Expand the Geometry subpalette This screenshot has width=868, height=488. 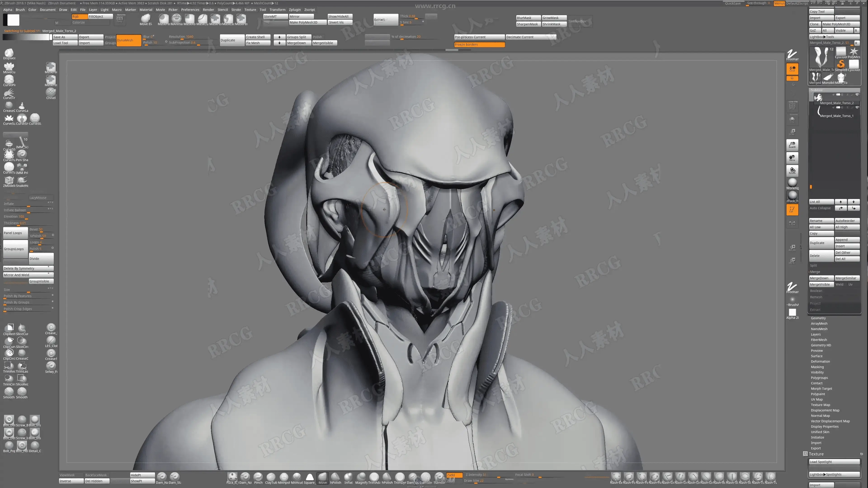(818, 318)
